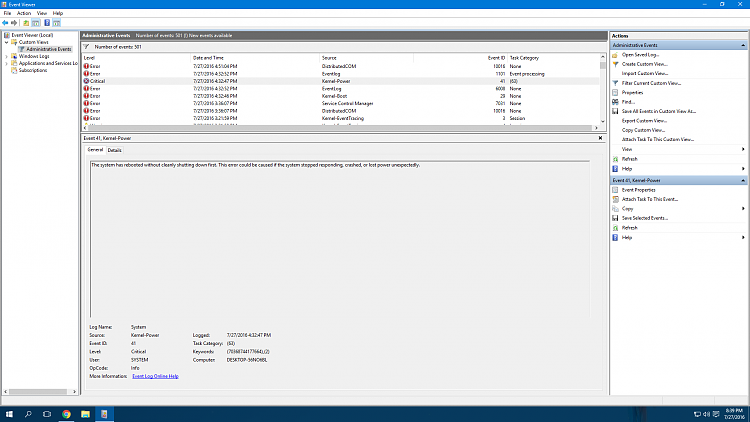Click Copy Custom View action
The height and width of the screenshot is (422, 750).
(643, 130)
